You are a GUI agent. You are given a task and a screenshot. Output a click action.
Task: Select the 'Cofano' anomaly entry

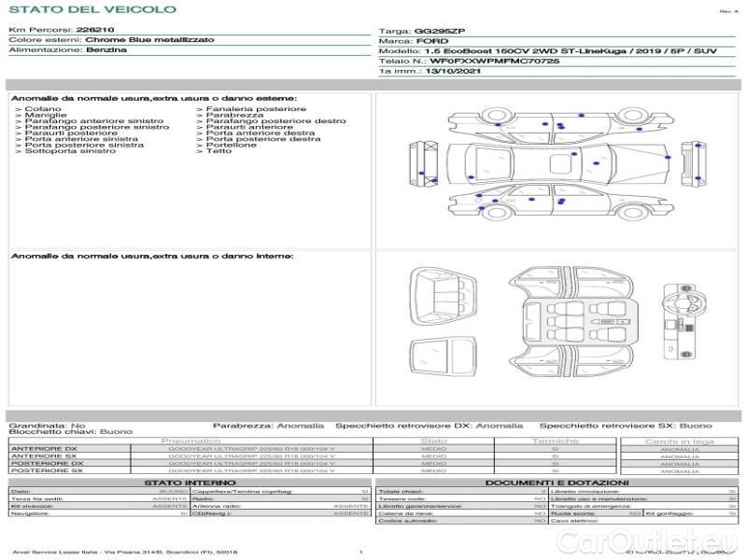click(x=44, y=109)
